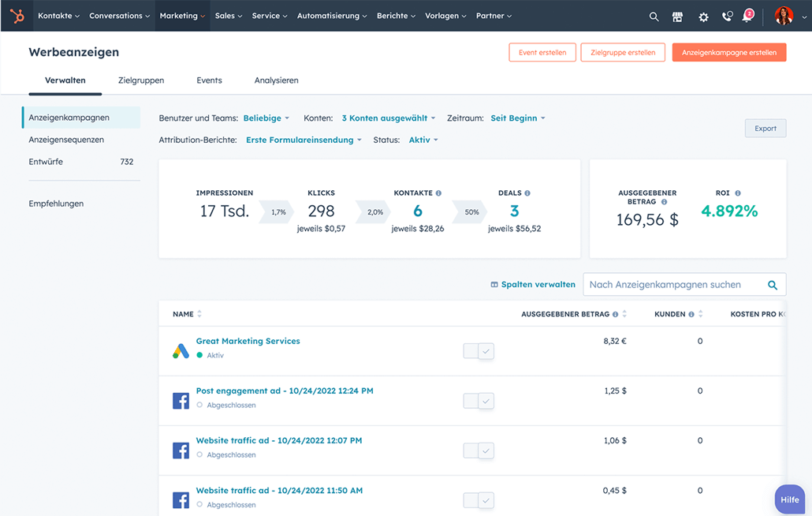Activate the Website traffic ad 12:07 PM toggle

coord(478,451)
